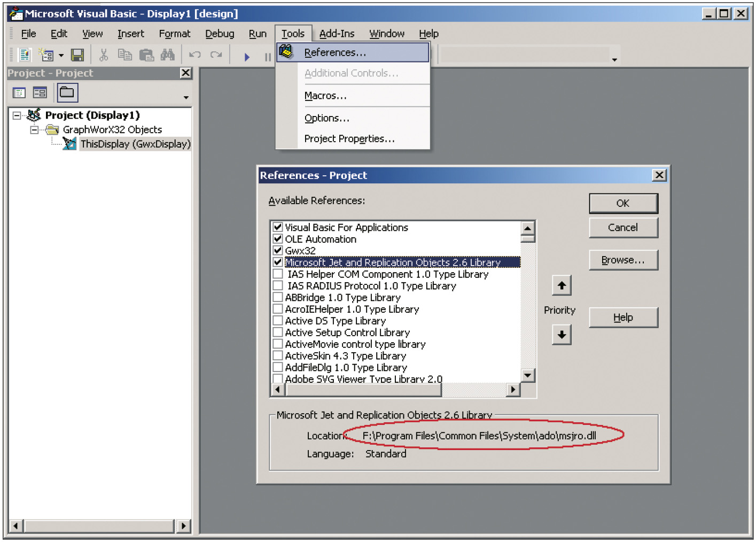Move reference priority up with arrow button

point(562,285)
